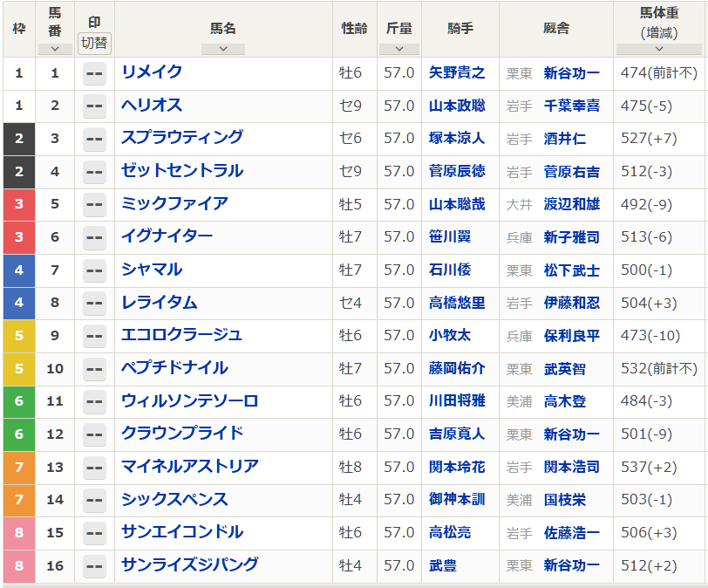Set the mark box for シックスペンス
The width and height of the screenshot is (708, 588).
coord(94,501)
